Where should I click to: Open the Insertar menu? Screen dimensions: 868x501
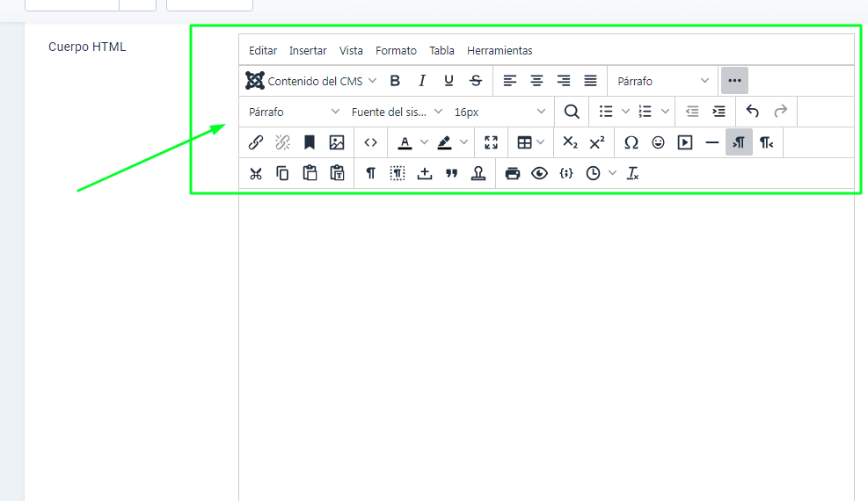click(x=308, y=51)
